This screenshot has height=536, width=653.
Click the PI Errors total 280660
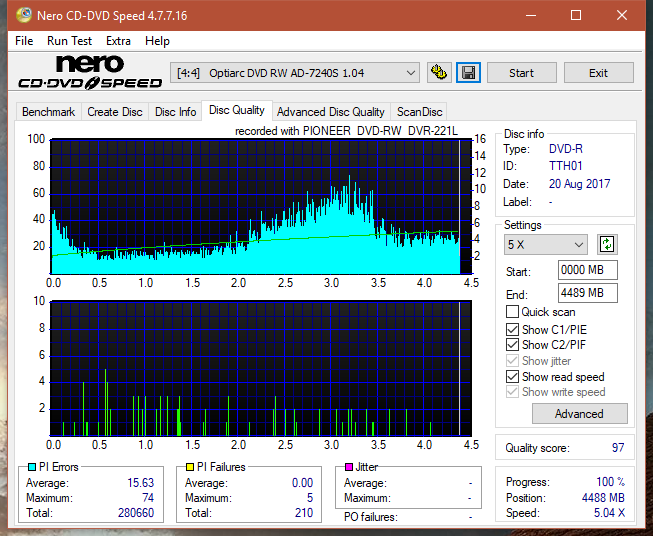point(136,513)
